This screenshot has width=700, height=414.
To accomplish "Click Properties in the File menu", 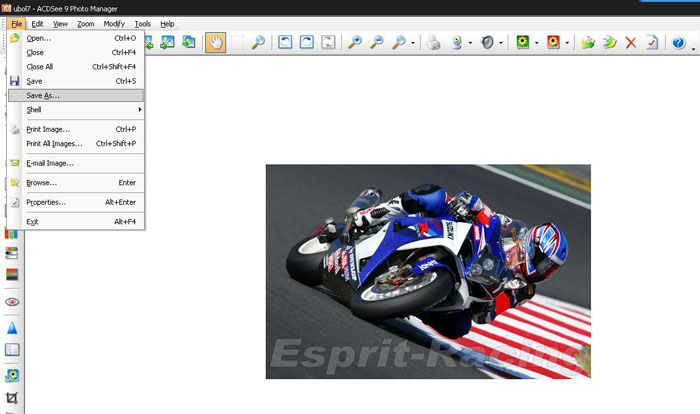I will coord(46,202).
